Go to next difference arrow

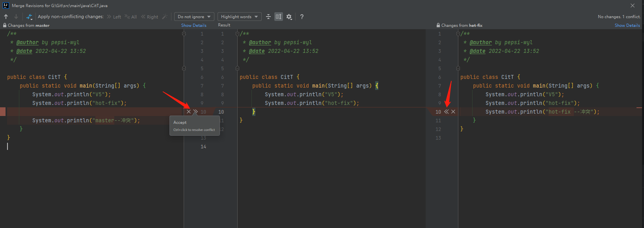pyautogui.click(x=16, y=17)
